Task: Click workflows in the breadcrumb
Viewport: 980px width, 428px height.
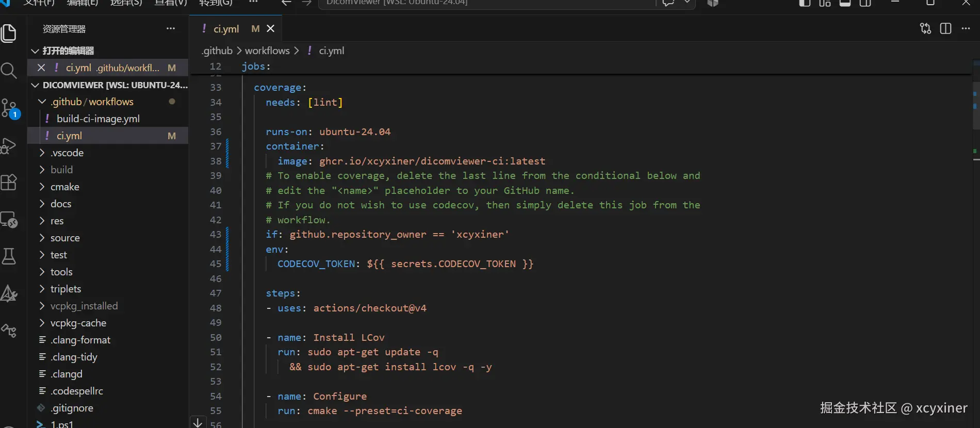Action: pos(267,51)
